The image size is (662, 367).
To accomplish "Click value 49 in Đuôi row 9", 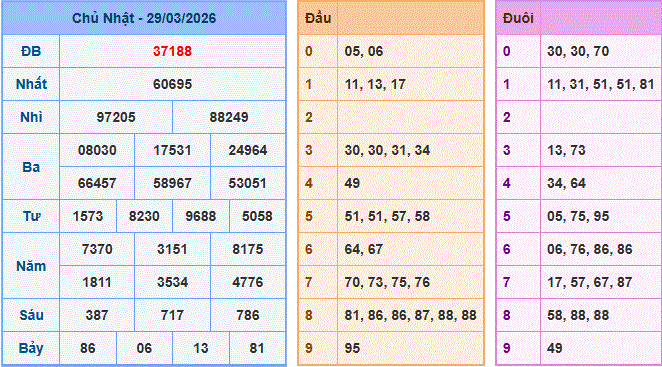I will [555, 348].
